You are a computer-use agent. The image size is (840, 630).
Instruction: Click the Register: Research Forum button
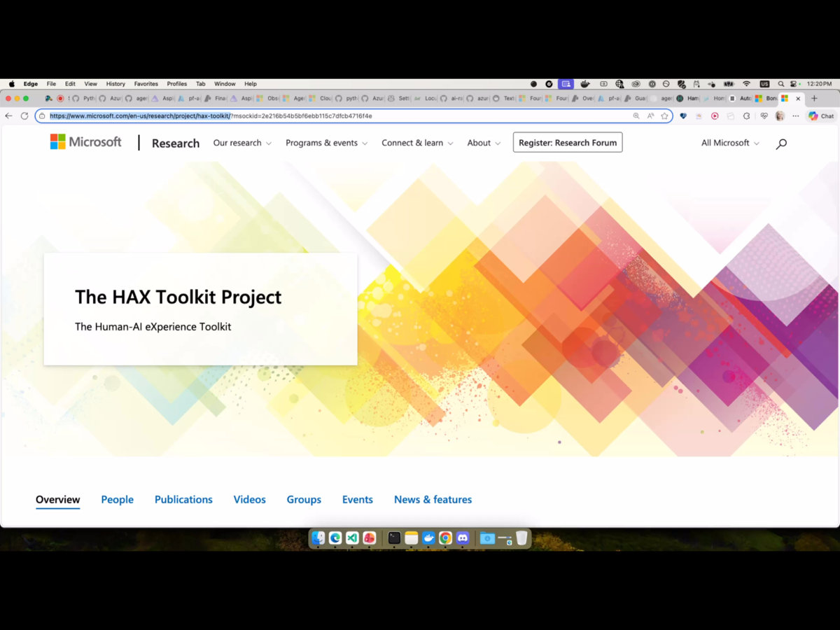(x=568, y=143)
